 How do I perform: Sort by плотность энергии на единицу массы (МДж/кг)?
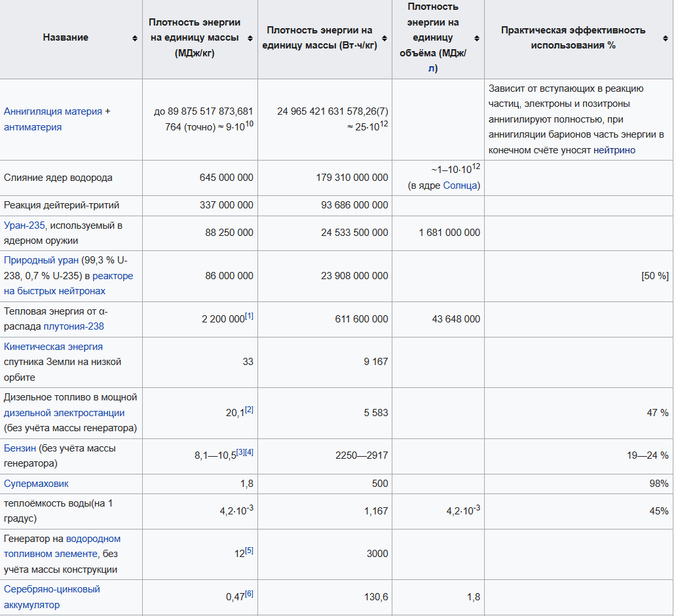(250, 37)
